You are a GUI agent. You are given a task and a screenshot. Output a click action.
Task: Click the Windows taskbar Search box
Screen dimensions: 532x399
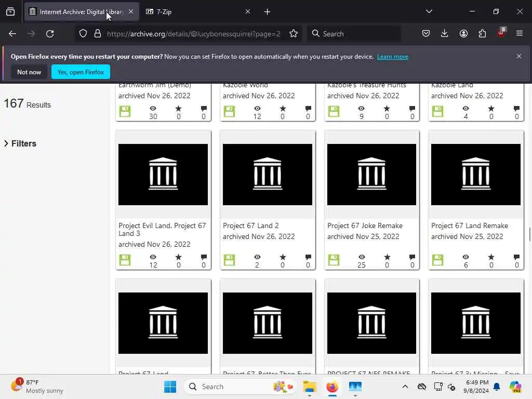239,387
